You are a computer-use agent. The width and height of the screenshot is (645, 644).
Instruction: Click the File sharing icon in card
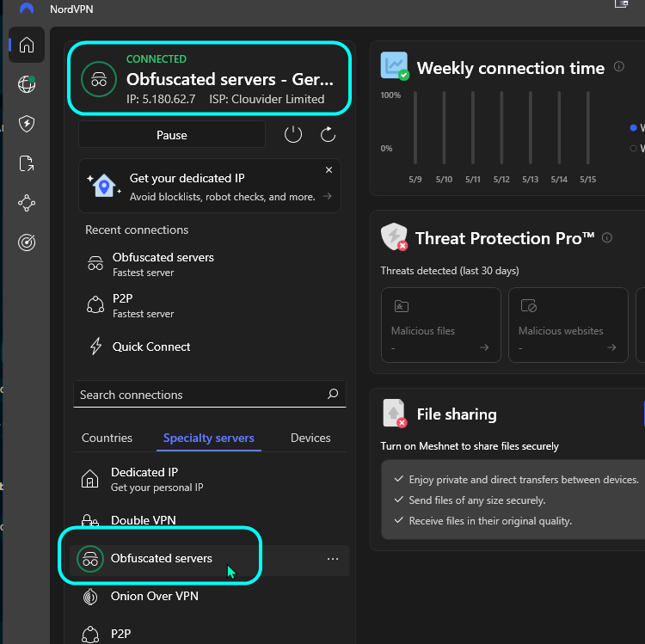(395, 413)
